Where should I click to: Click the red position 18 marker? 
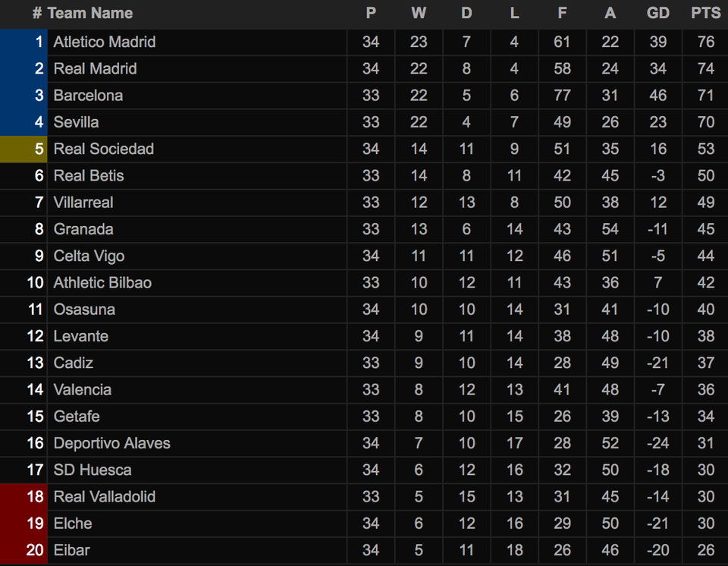point(24,497)
